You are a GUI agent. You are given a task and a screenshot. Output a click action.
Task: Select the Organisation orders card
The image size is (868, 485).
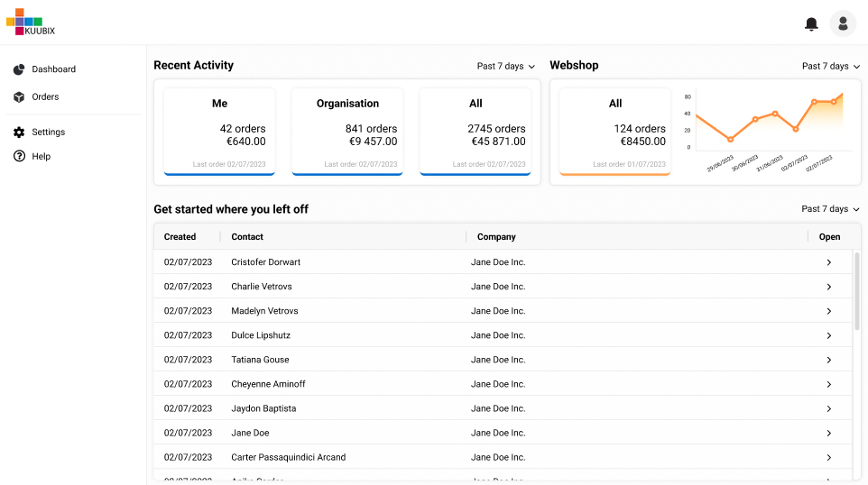coord(347,132)
